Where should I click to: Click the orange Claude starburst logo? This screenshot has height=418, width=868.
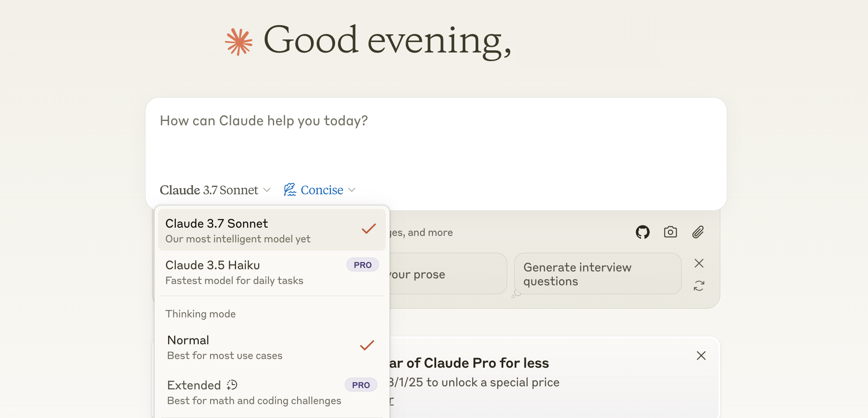click(239, 42)
